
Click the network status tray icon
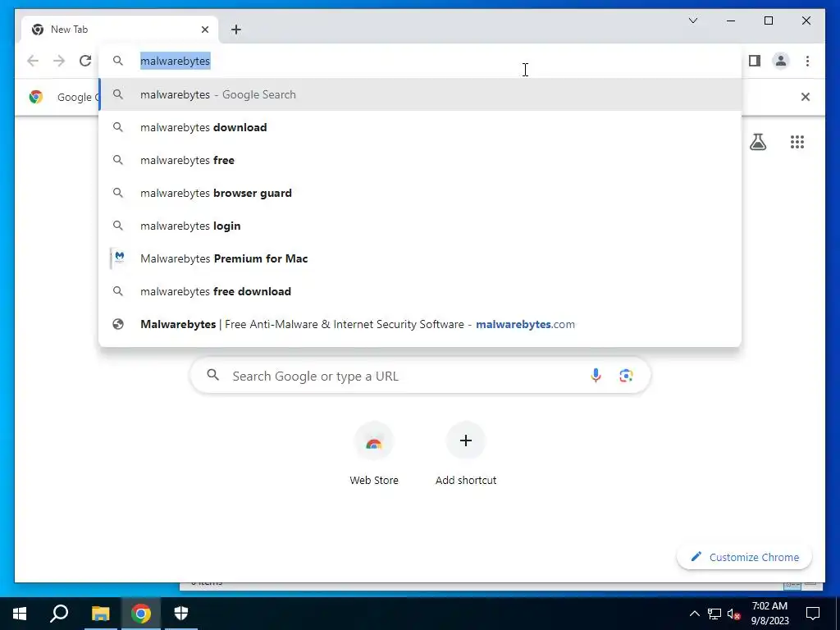pyautogui.click(x=714, y=614)
